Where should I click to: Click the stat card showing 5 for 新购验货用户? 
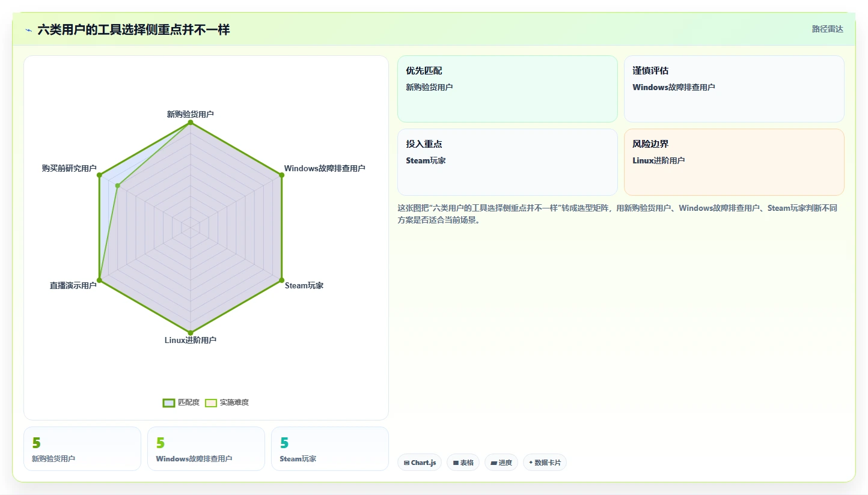[82, 449]
